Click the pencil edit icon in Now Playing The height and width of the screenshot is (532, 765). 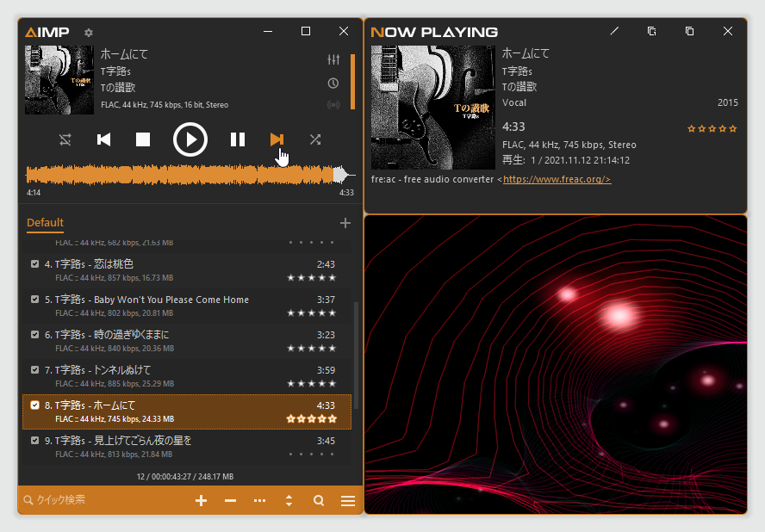(614, 31)
